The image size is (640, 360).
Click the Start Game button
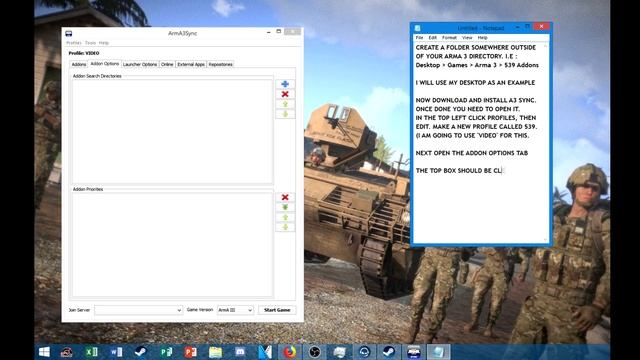[277, 310]
